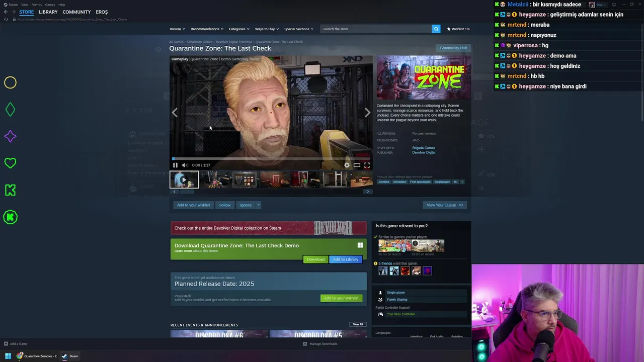Select the STORE tab

pyautogui.click(x=27, y=12)
